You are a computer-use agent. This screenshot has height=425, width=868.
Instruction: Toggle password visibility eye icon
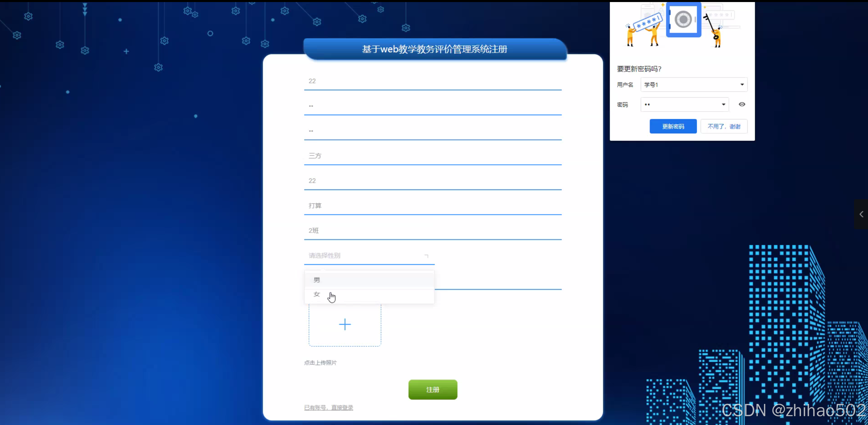tap(742, 104)
